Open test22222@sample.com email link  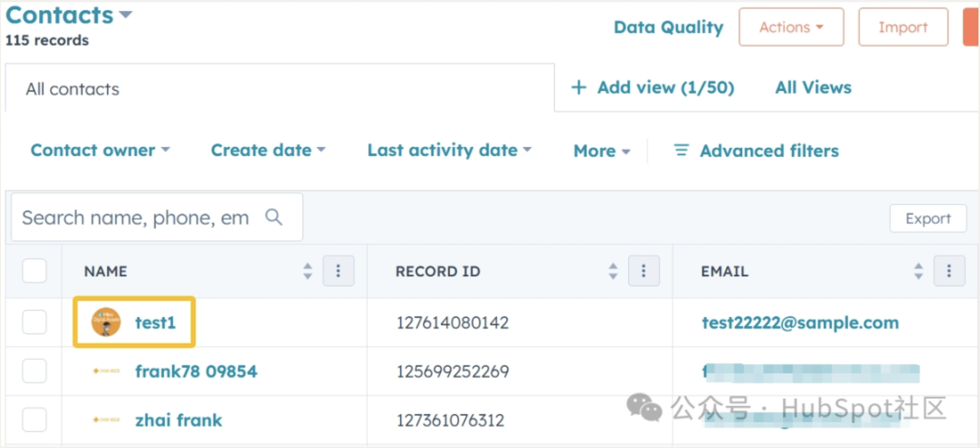coord(800,323)
